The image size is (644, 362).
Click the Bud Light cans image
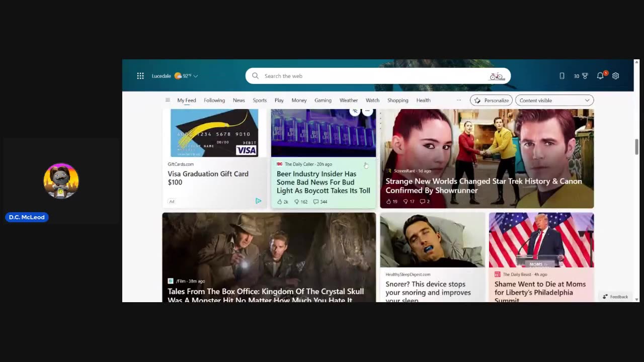(x=324, y=133)
